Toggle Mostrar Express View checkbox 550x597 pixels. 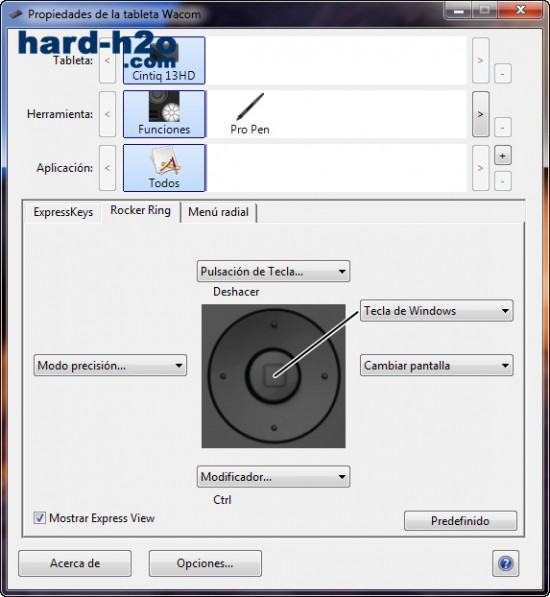pyautogui.click(x=40, y=518)
